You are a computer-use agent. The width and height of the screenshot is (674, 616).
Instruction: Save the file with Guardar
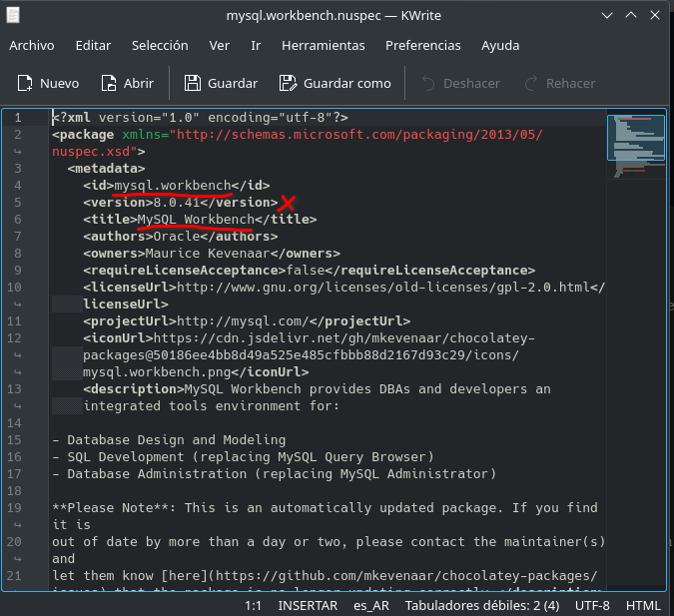[x=192, y=84]
